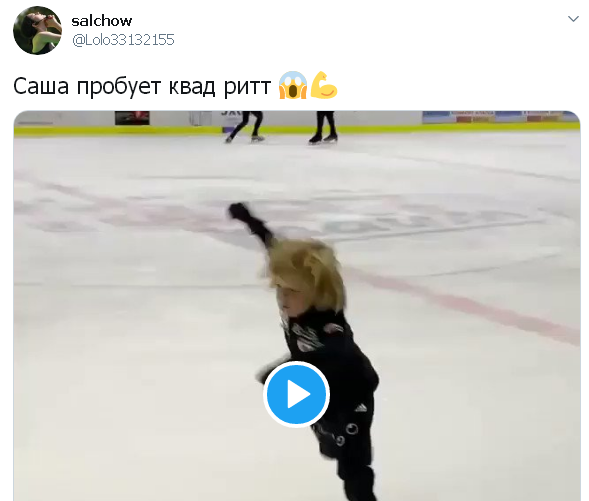This screenshot has height=501, width=589.
Task: Click the yellow stripe on rink boards
Action: point(297,130)
